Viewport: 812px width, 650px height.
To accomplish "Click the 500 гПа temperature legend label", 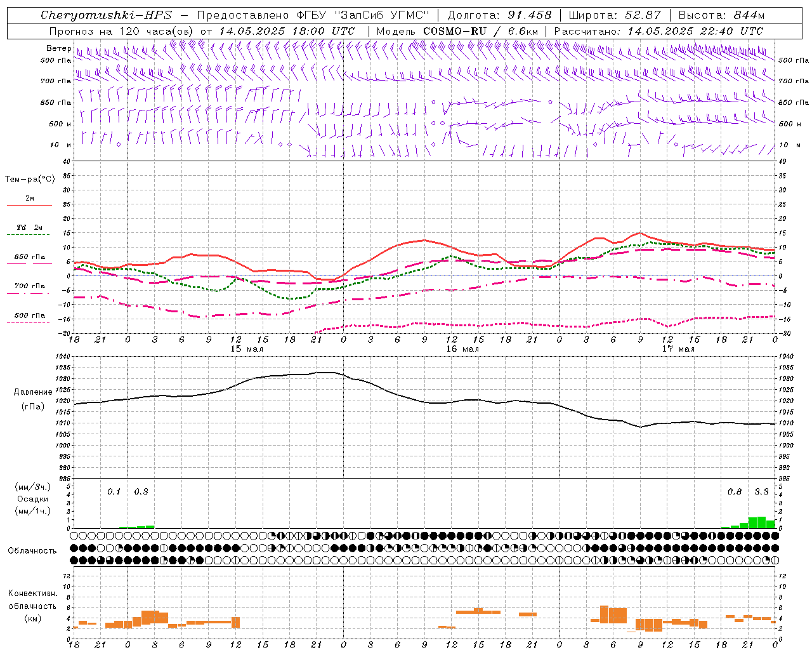I will point(30,315).
